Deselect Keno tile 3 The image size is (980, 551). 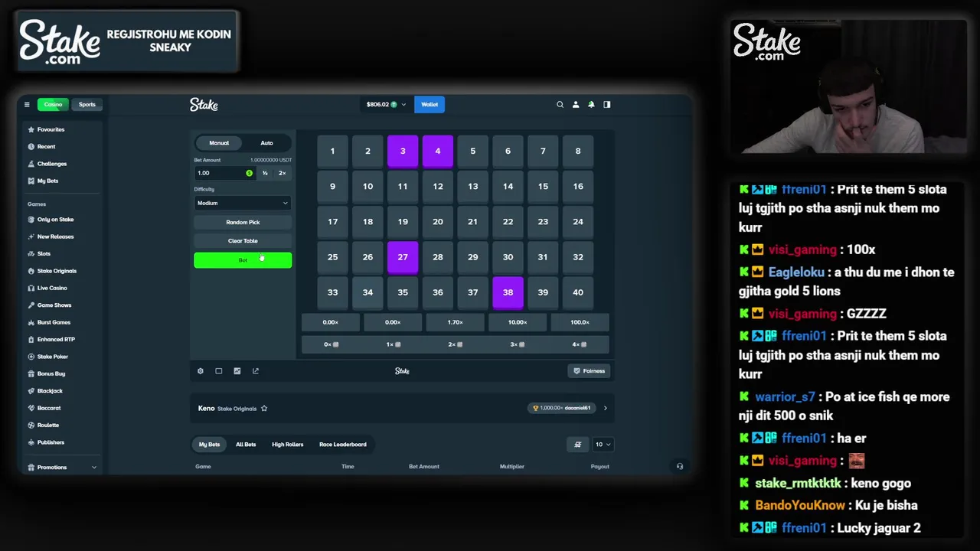[403, 152]
